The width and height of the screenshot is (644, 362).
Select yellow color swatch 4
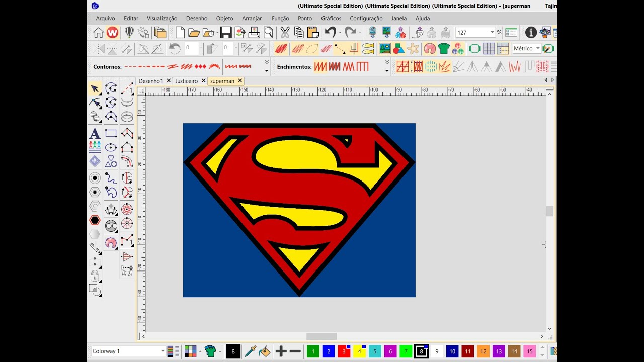(x=359, y=351)
